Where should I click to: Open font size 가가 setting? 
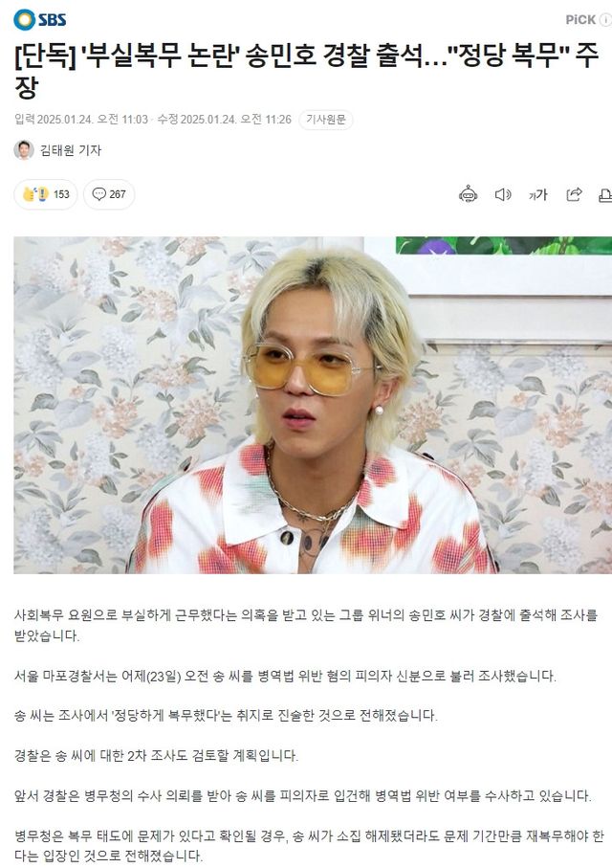(537, 194)
